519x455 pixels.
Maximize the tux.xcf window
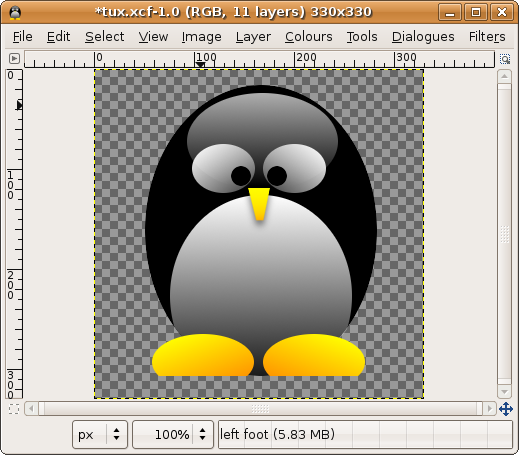[476, 12]
